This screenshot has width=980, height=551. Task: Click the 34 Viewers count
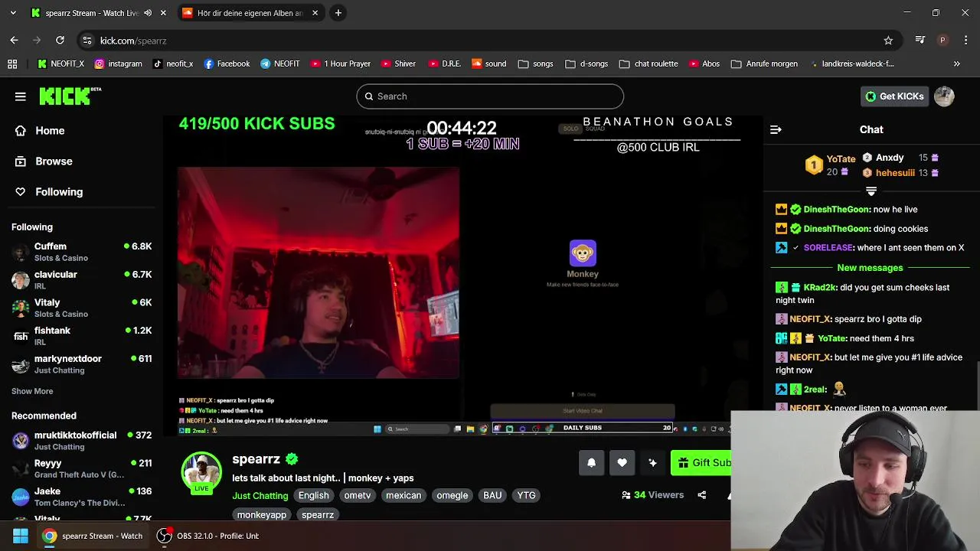coord(653,495)
